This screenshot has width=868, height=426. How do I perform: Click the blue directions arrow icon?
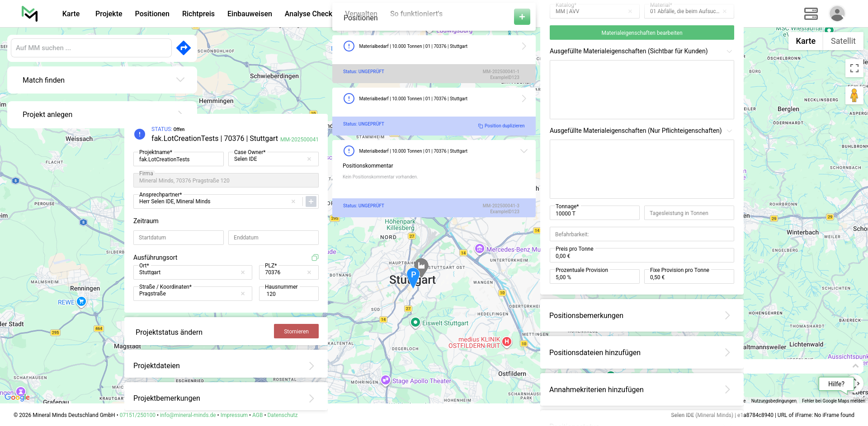point(183,48)
